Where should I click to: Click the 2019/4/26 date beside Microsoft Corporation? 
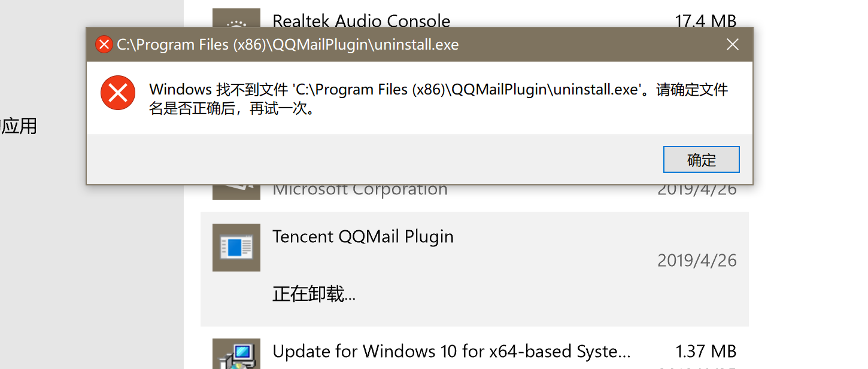[697, 191]
